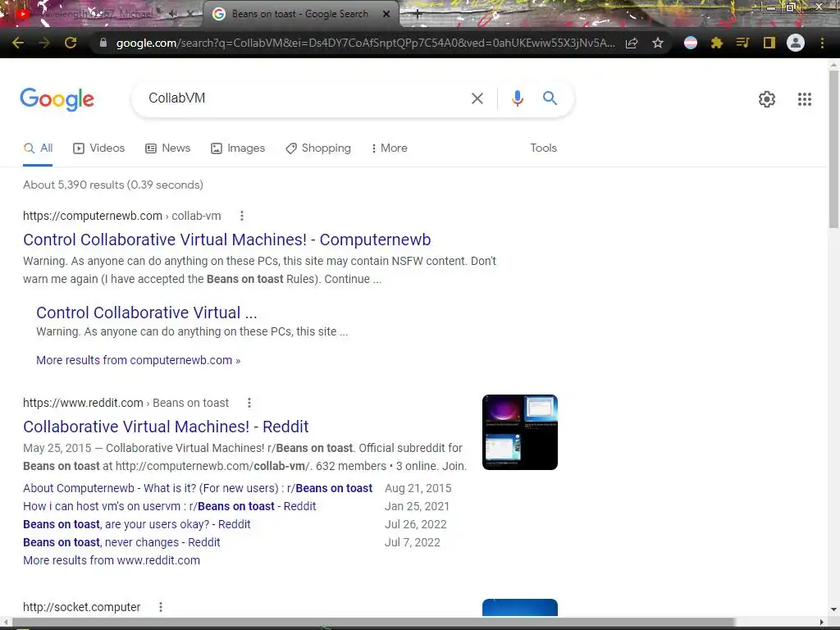The image size is (840, 630).
Task: Click the Google logo
Action: pyautogui.click(x=57, y=99)
